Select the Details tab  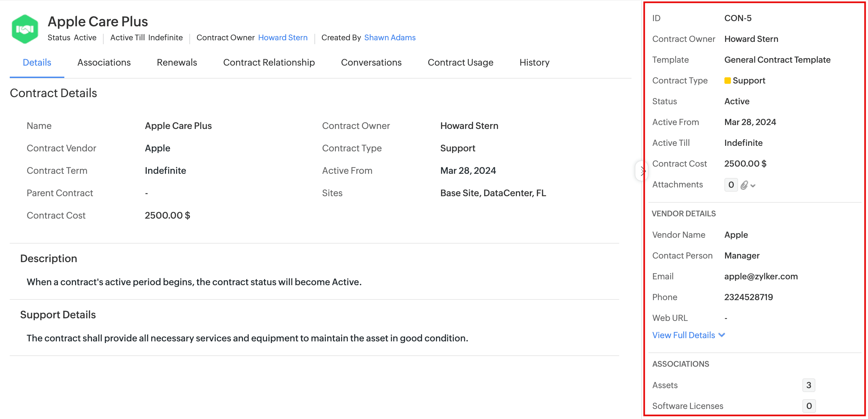click(37, 62)
